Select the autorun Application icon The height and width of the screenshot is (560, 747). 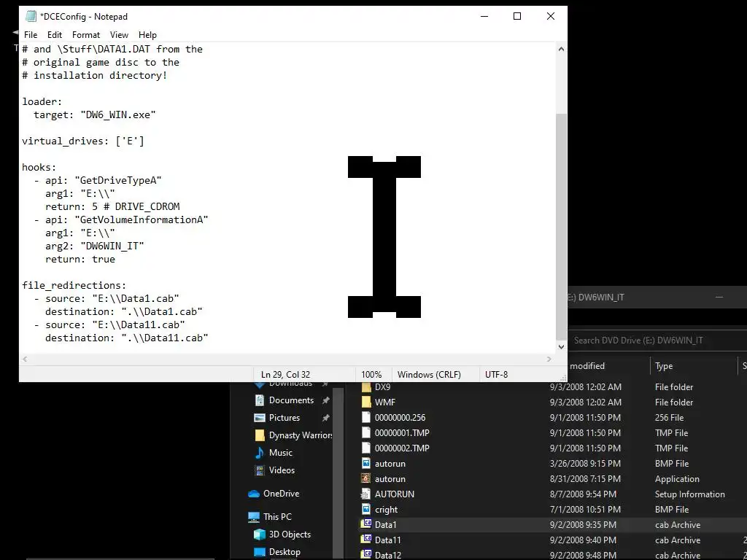coord(366,478)
